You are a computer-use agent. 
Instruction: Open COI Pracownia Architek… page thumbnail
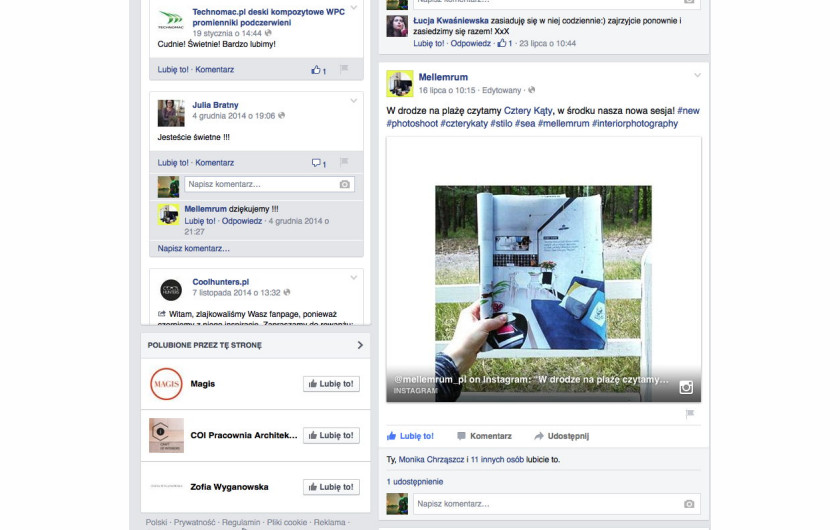(166, 435)
